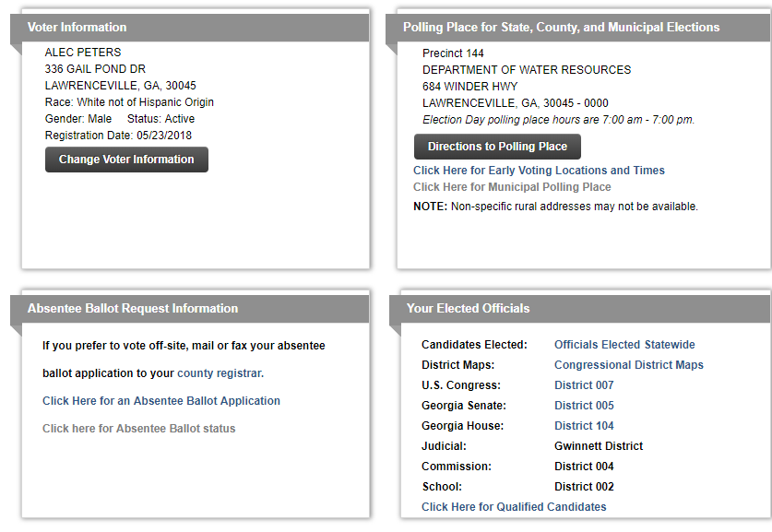Click the Election Day polling hours text

coord(558,120)
